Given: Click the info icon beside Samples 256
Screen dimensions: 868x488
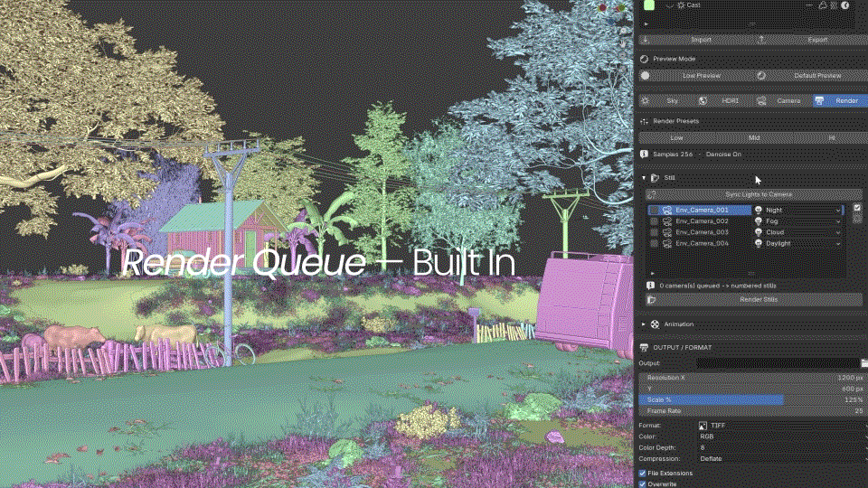Looking at the screenshot, I should (x=644, y=155).
